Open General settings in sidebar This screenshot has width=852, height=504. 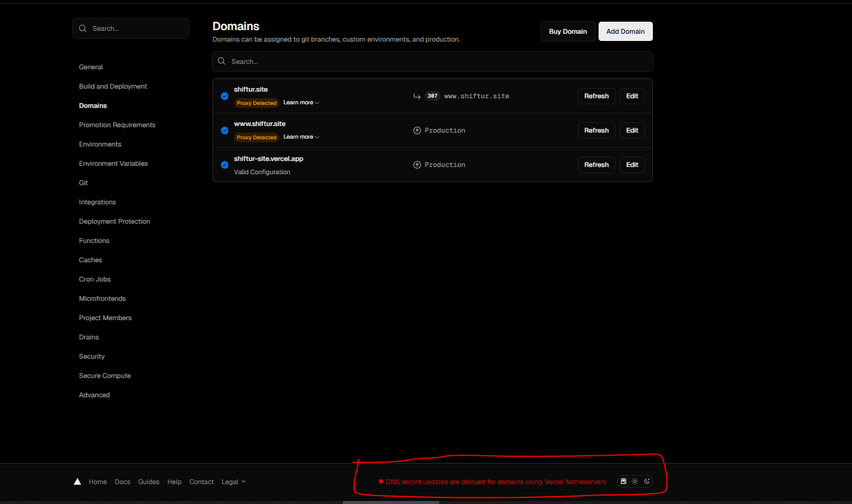click(x=91, y=67)
